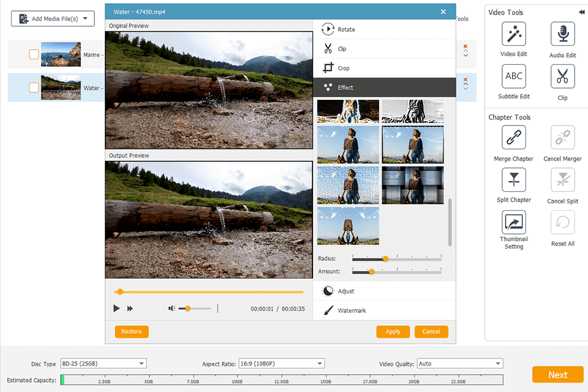588x392 pixels.
Task: Enable the checkbox for the Marine video
Action: pyautogui.click(x=34, y=54)
